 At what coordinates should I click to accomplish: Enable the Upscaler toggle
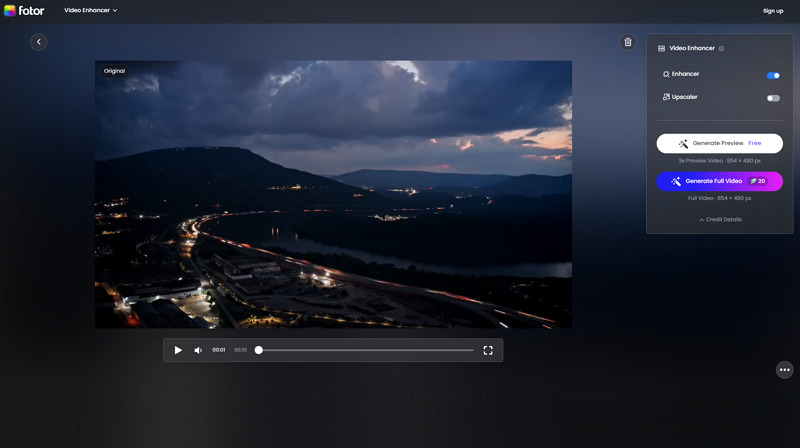(773, 98)
